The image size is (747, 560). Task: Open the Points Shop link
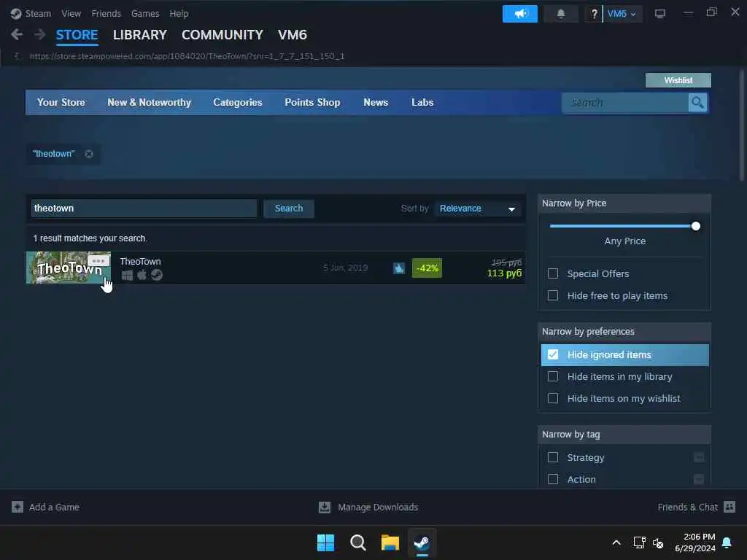click(312, 102)
